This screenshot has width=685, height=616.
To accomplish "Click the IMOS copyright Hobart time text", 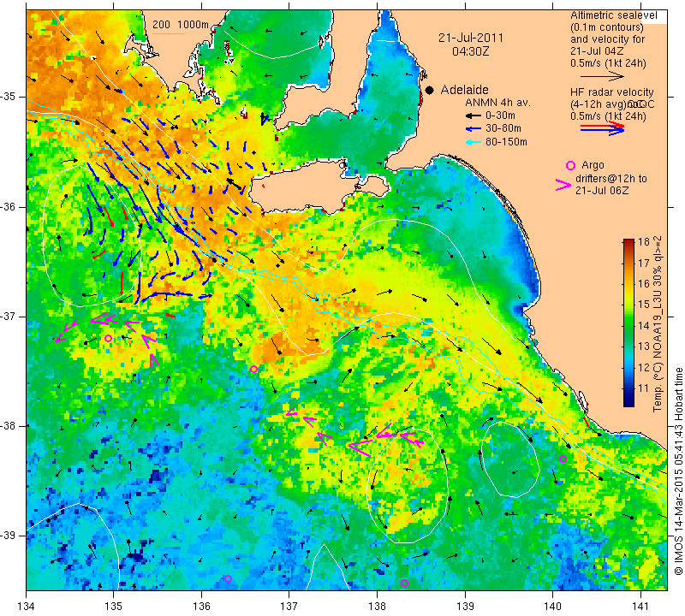I will click(678, 471).
